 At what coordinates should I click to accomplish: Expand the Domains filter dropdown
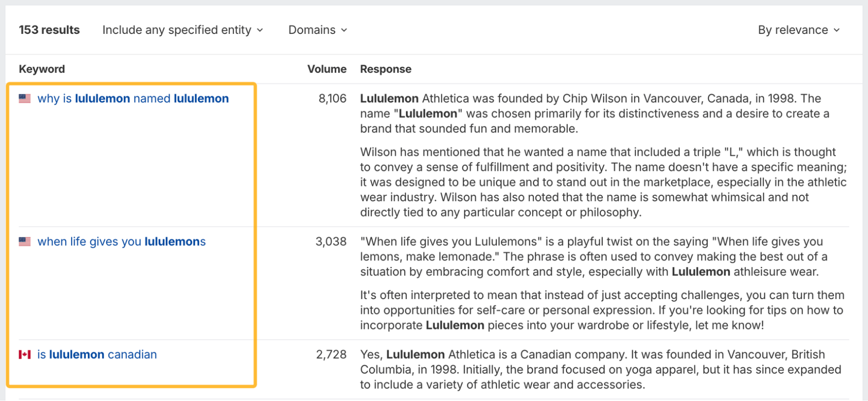317,30
